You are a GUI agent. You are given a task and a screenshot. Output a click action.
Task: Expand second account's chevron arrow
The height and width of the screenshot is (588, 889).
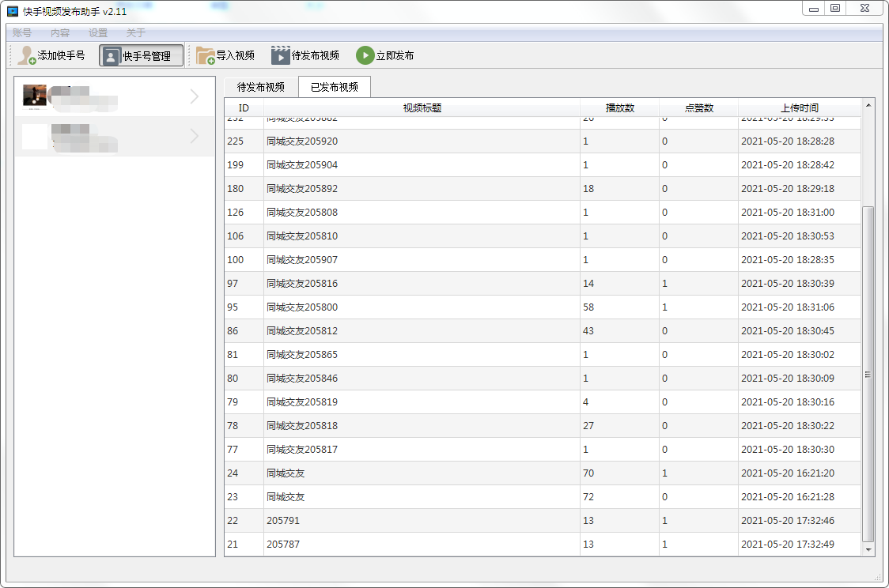coord(195,136)
